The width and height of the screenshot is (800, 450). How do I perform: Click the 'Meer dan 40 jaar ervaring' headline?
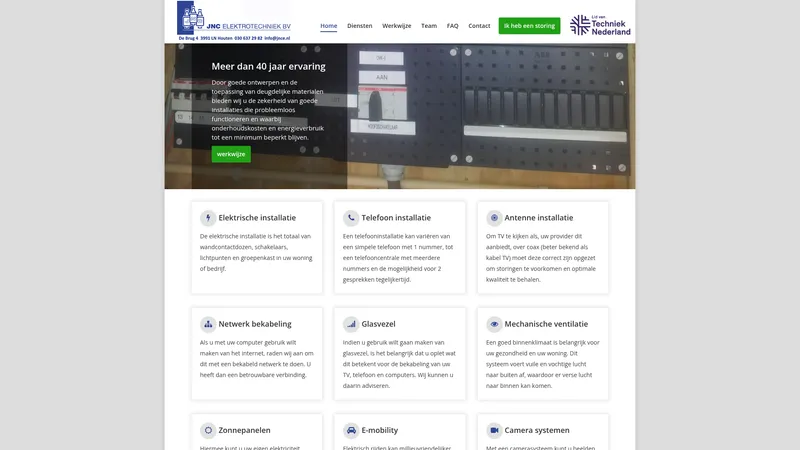[268, 66]
